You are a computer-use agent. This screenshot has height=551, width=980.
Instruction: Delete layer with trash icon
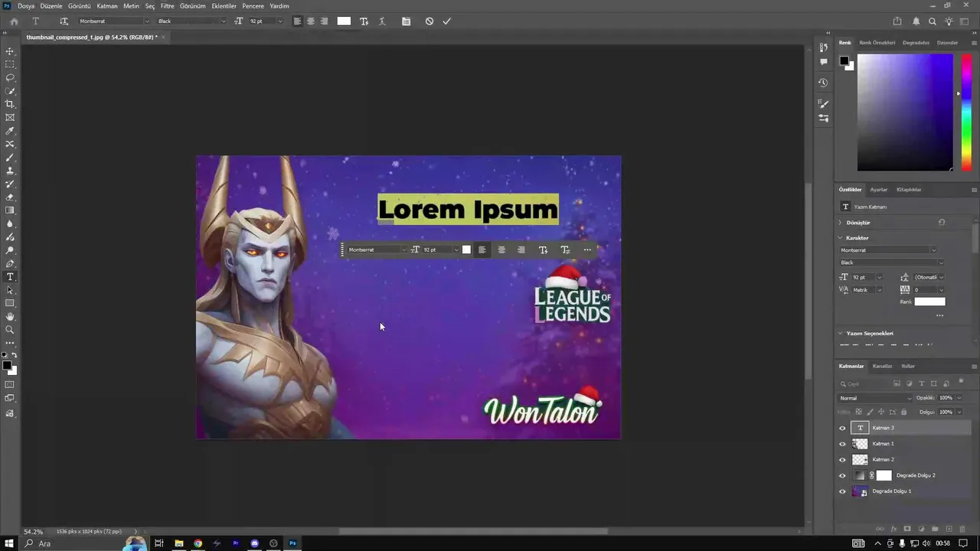click(962, 529)
